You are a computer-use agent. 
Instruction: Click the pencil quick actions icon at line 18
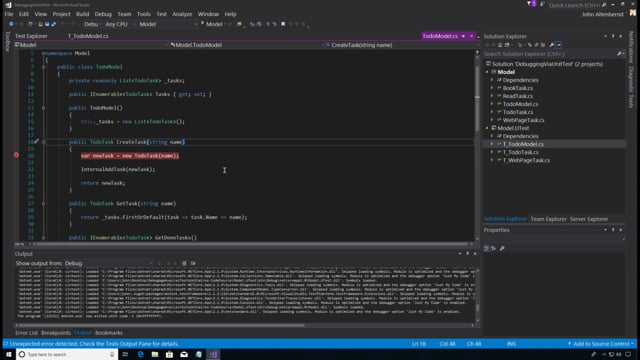point(36,141)
